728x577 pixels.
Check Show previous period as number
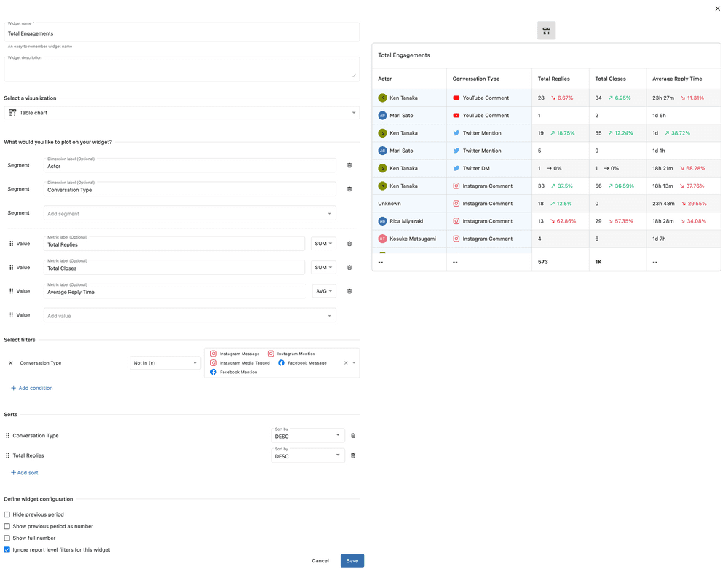point(7,526)
